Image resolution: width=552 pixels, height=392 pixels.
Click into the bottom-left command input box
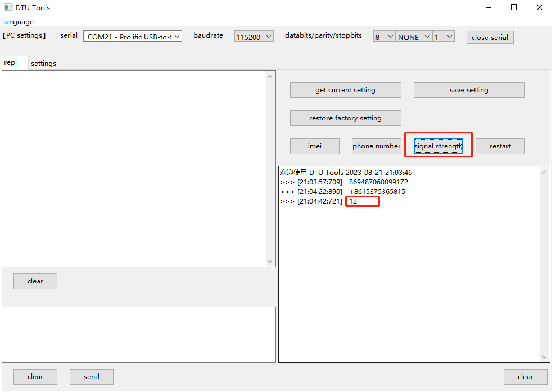click(138, 334)
